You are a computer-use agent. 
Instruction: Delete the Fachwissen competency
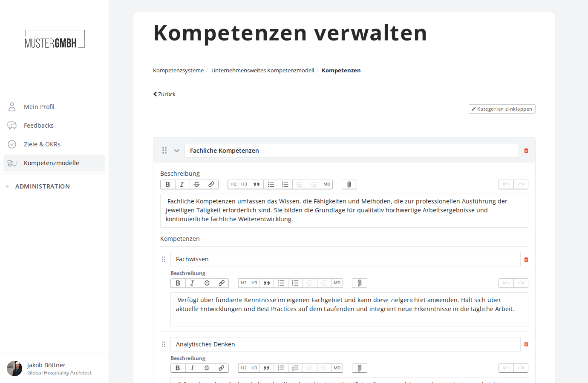coord(526,260)
